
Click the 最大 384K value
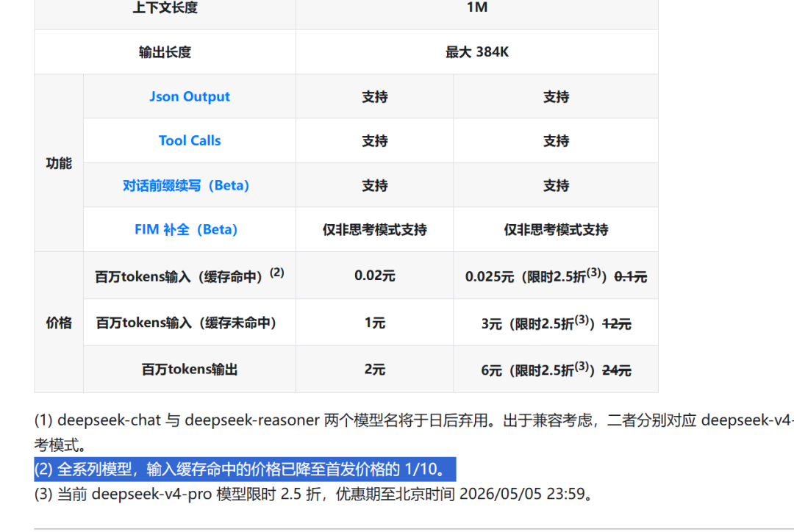(477, 51)
